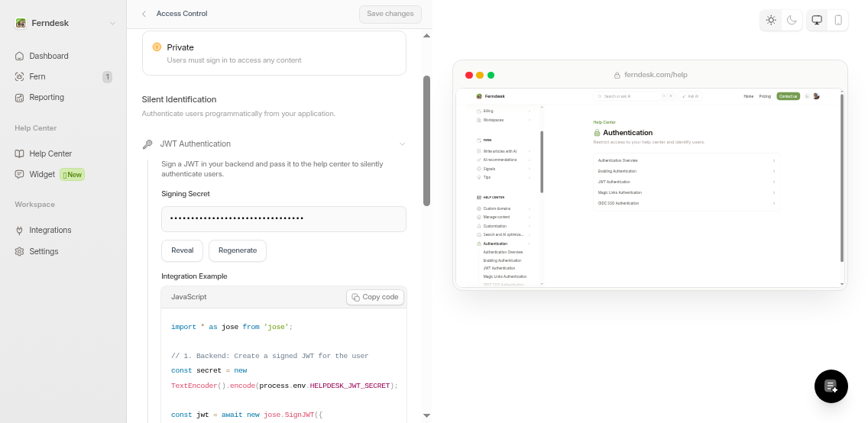Click the Save changes button
868x423 pixels.
[390, 14]
